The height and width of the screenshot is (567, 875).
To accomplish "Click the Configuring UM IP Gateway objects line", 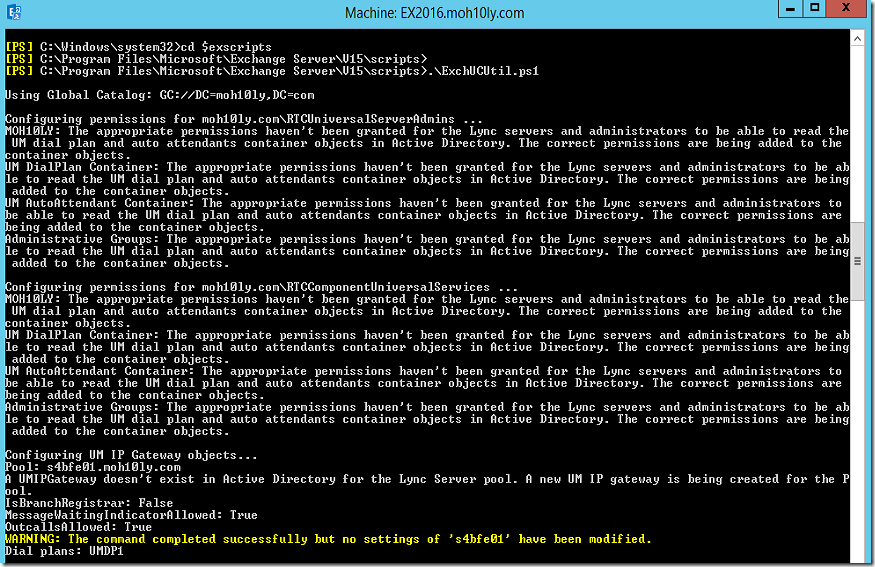I will click(131, 455).
